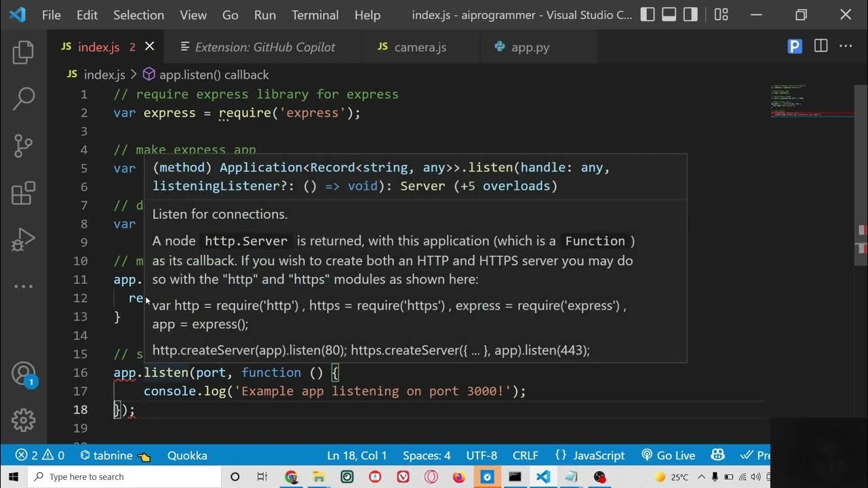Click the split editor right icon
Viewport: 868px width, 488px height.
(821, 47)
